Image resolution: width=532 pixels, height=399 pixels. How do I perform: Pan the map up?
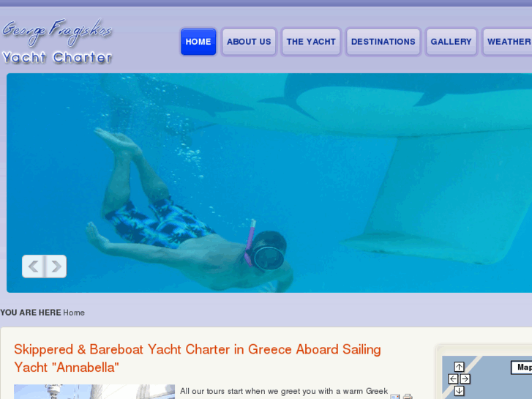459,367
